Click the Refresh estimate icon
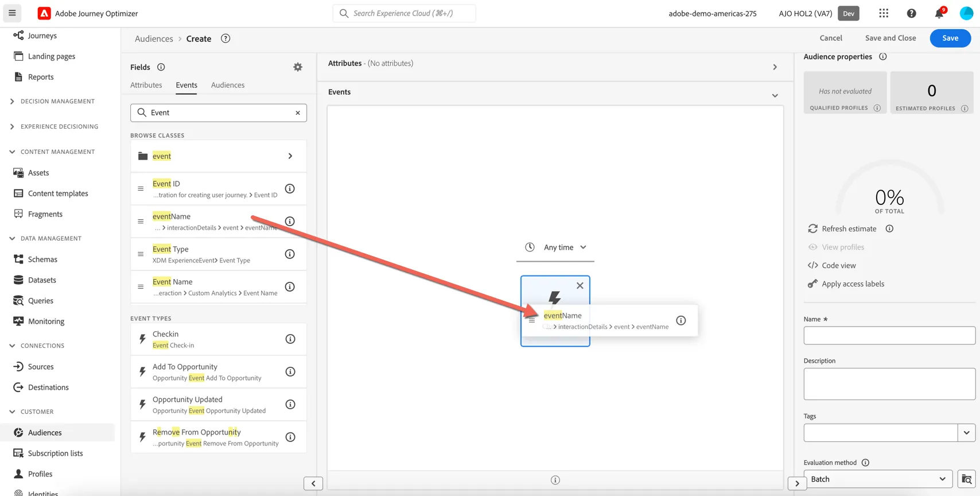Image resolution: width=980 pixels, height=496 pixels. coord(812,228)
